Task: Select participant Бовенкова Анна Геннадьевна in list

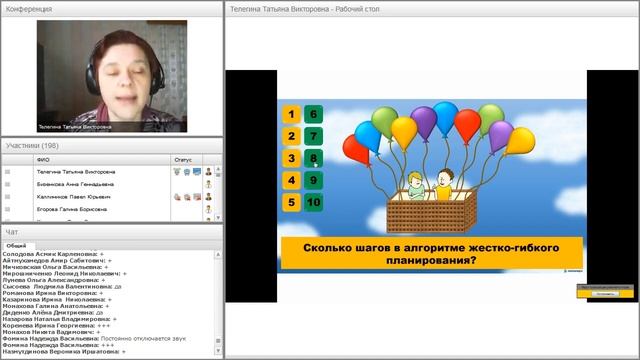Action: pyautogui.click(x=75, y=184)
